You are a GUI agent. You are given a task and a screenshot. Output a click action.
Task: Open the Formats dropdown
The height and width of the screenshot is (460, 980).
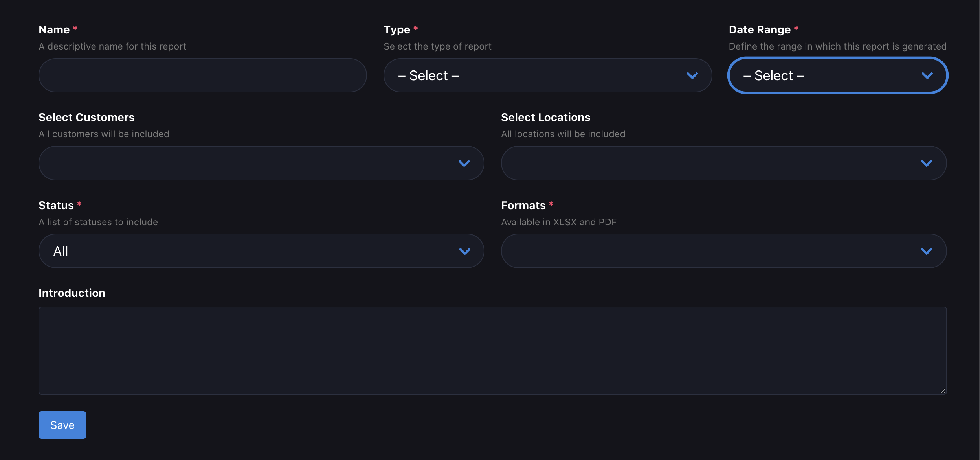coord(724,251)
